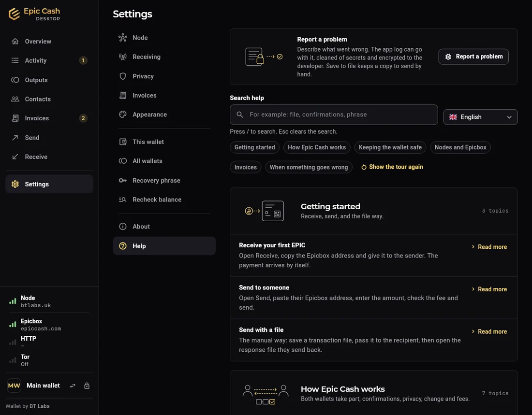Click the Help question mark icon
Image resolution: width=532 pixels, height=415 pixels.
123,246
